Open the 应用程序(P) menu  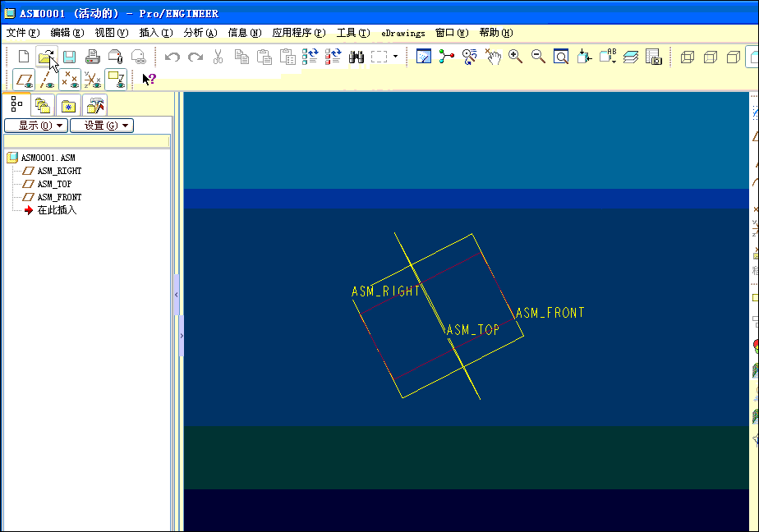[299, 33]
